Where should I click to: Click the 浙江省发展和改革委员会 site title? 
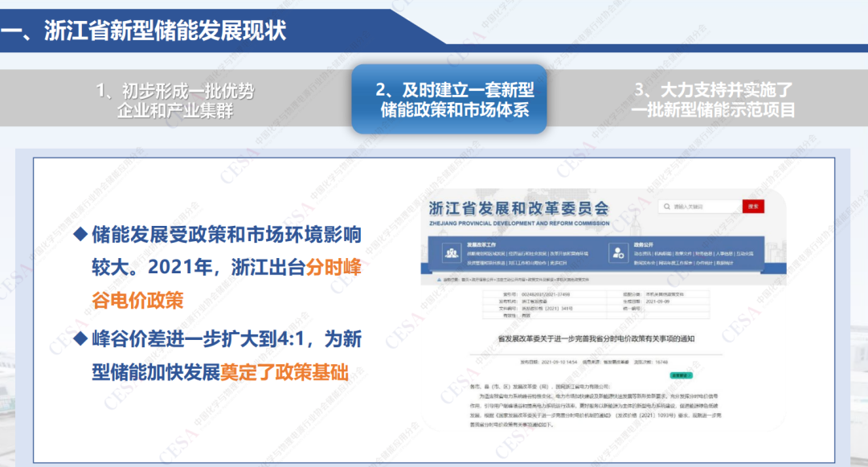pyautogui.click(x=518, y=208)
